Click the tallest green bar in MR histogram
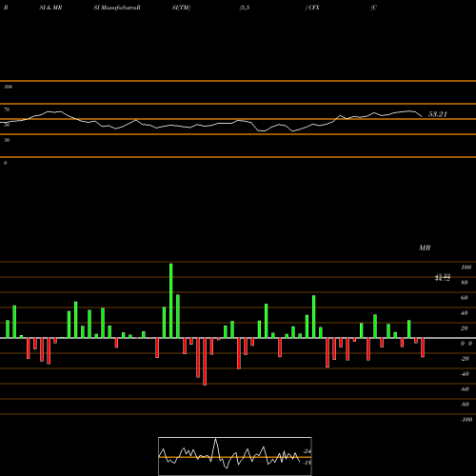This screenshot has width=476, height=476. tap(171, 301)
